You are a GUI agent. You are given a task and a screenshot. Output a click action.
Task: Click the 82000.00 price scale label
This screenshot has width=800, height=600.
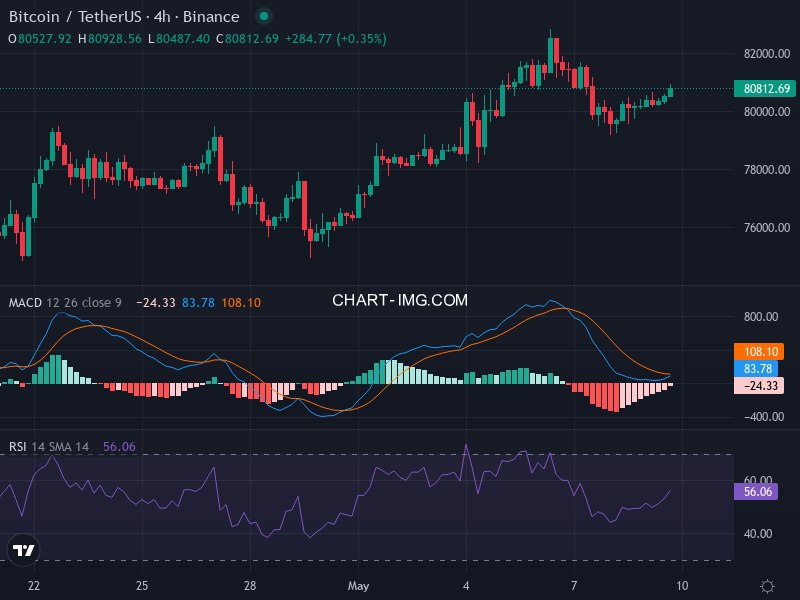[x=767, y=54]
